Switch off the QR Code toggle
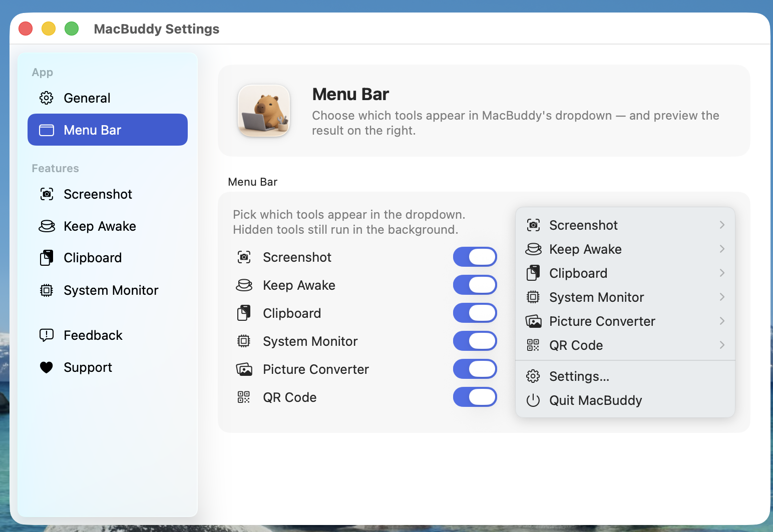The image size is (773, 532). (475, 397)
